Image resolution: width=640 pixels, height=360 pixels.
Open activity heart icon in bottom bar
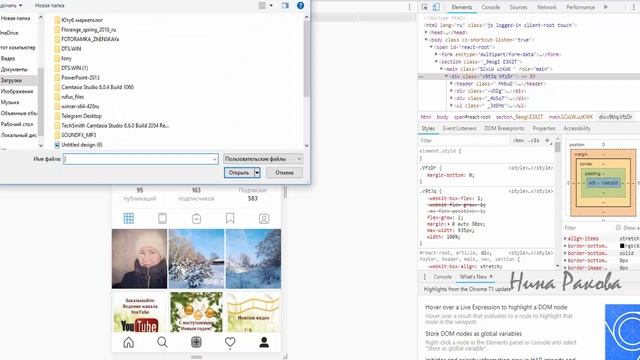click(230, 342)
